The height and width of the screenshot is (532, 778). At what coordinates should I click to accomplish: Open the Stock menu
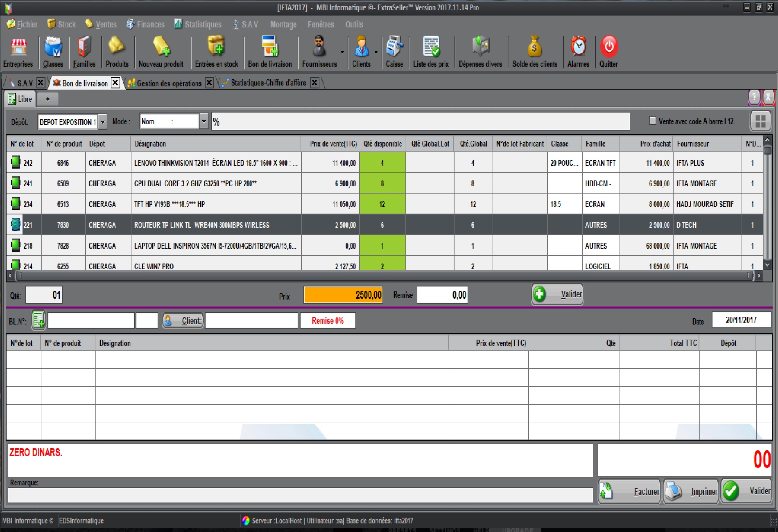click(x=61, y=24)
